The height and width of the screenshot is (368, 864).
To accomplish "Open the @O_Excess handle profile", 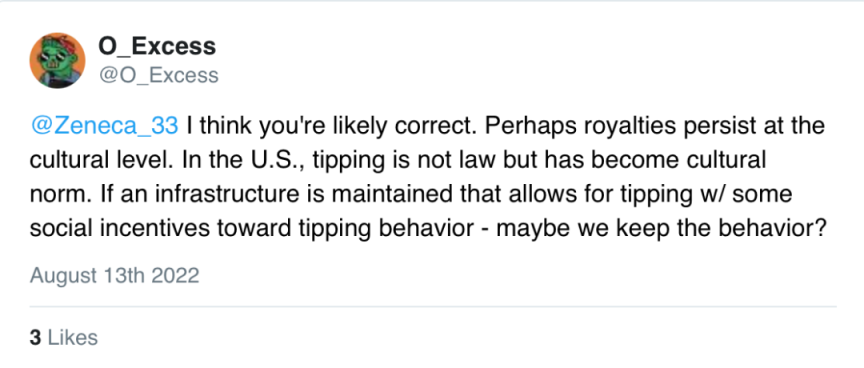I will (159, 75).
